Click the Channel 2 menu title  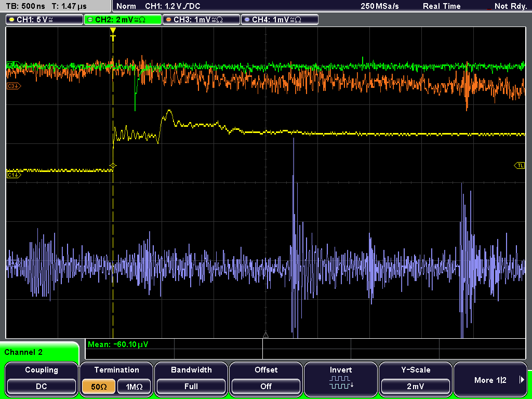(x=23, y=352)
